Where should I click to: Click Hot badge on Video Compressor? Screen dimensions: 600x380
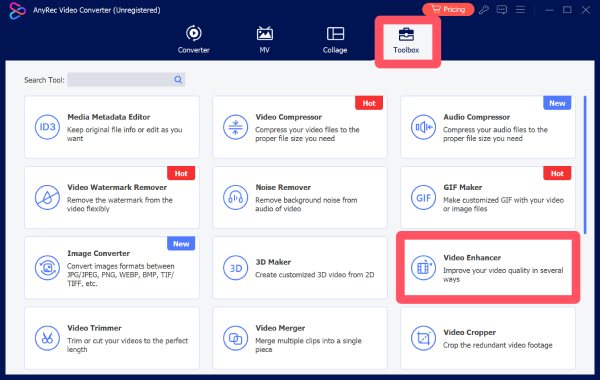pos(369,103)
